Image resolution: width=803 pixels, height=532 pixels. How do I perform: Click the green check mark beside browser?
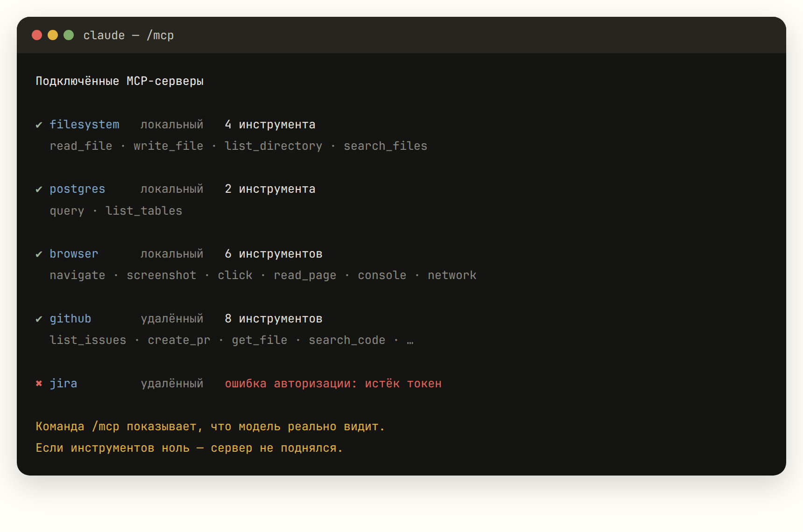(39, 254)
